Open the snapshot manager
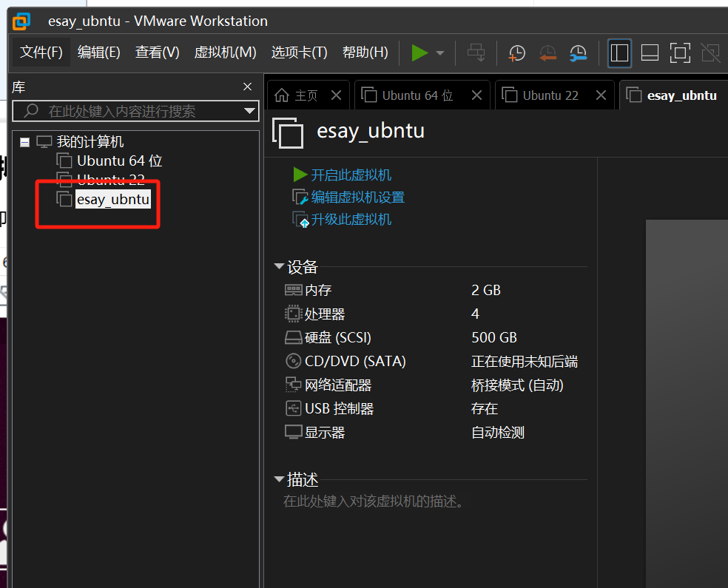Screen dimensions: 728x588 [x=578, y=53]
